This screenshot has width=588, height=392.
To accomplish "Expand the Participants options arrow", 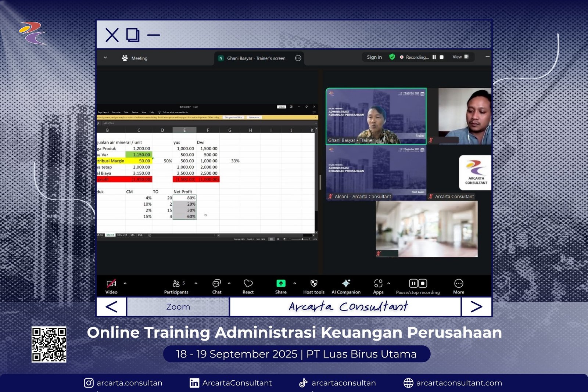I will pos(196,283).
